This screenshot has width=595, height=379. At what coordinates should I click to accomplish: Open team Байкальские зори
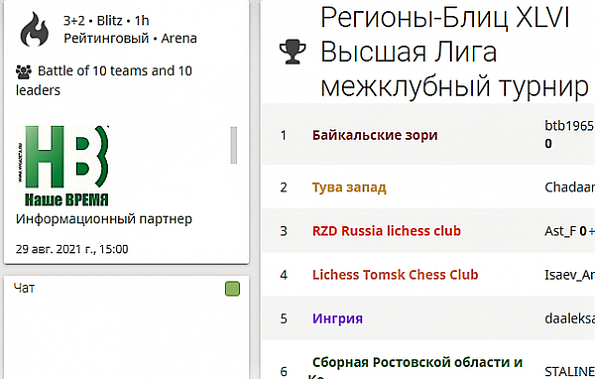[x=375, y=135]
